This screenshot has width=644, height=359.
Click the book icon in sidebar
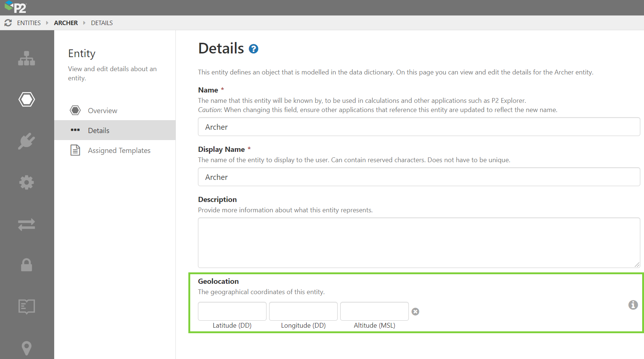[x=27, y=306]
